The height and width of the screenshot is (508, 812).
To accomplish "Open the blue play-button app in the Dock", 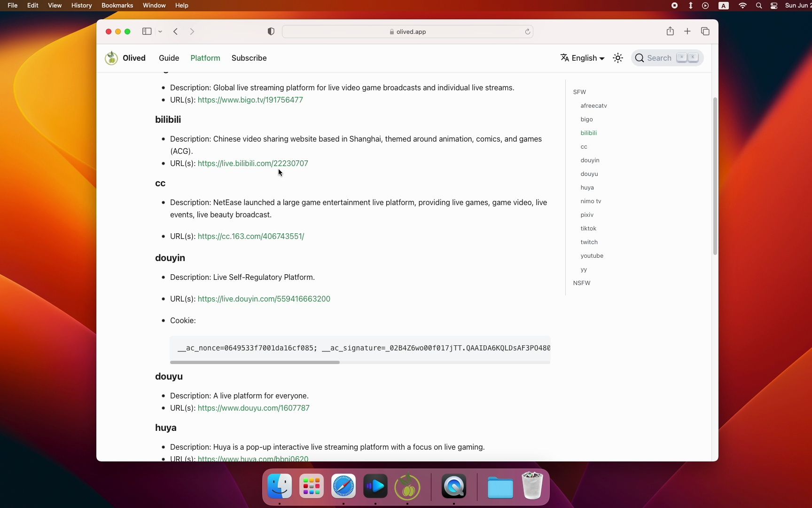I will coord(375,486).
